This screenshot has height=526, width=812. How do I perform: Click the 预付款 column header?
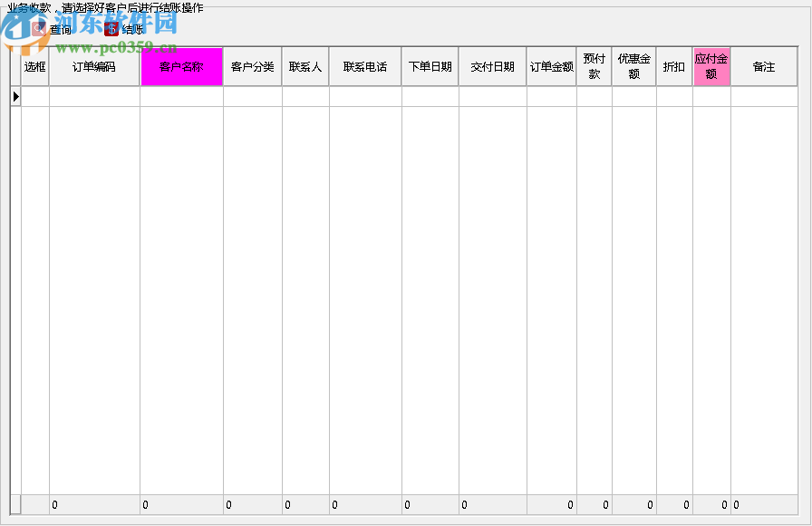coord(594,67)
